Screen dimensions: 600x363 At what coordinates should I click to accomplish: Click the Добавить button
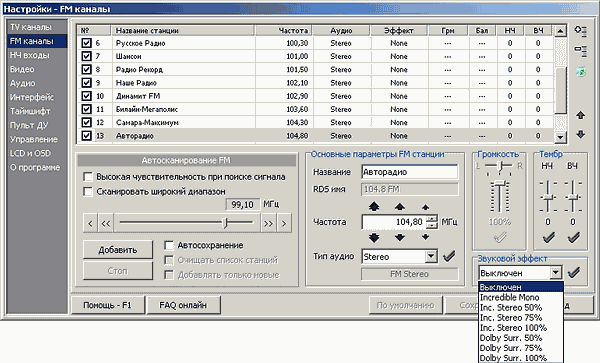pyautogui.click(x=117, y=250)
